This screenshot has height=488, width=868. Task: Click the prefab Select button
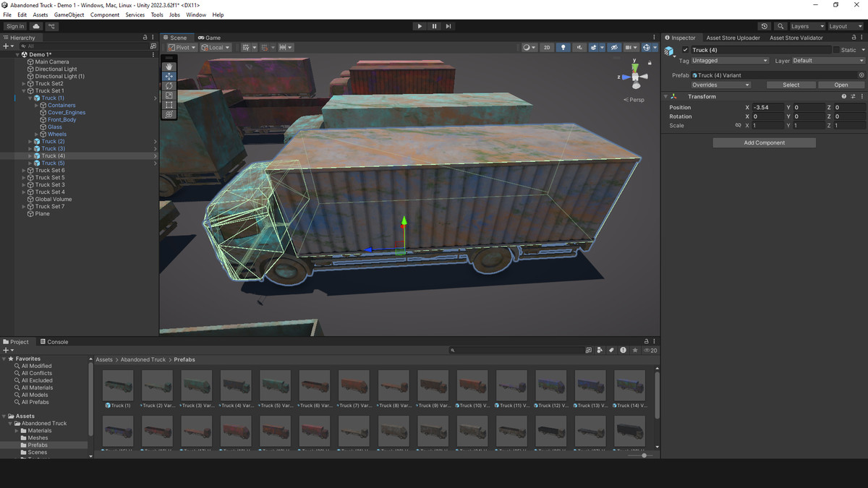coord(791,85)
